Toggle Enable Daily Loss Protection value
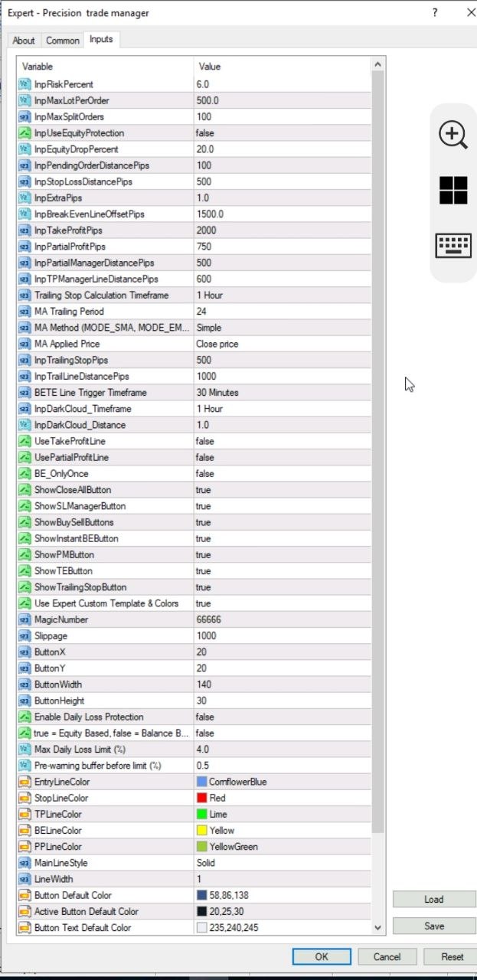Image resolution: width=477 pixels, height=980 pixels. [x=282, y=717]
